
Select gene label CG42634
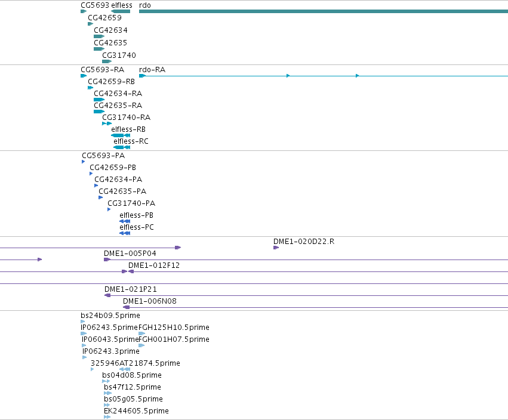pos(110,30)
